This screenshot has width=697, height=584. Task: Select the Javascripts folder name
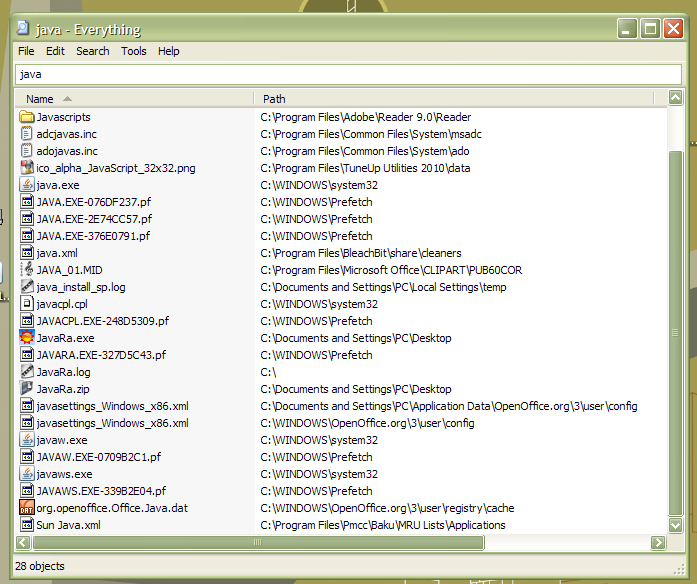pyautogui.click(x=63, y=117)
